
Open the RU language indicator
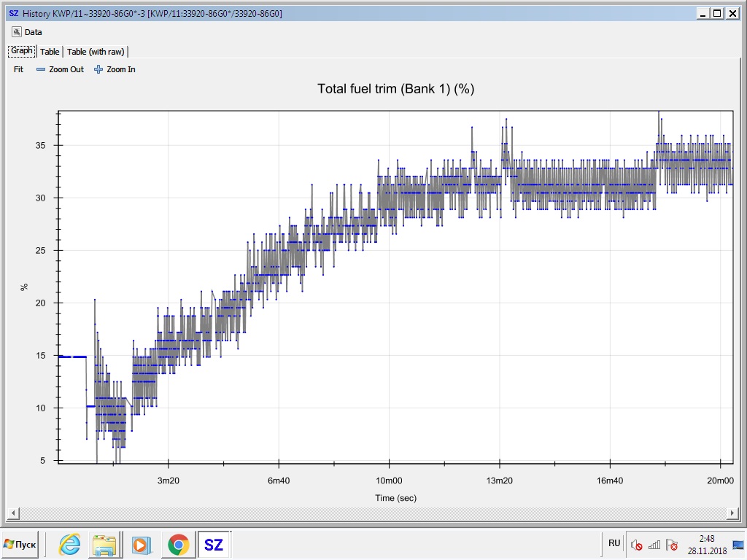tap(614, 543)
